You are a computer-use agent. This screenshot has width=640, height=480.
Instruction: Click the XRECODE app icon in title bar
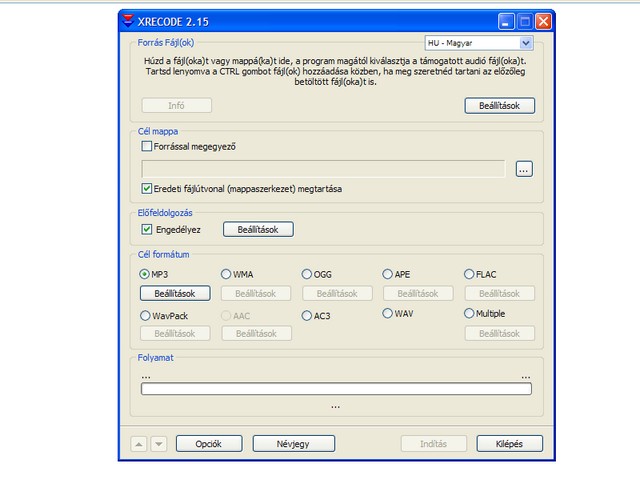coord(127,20)
